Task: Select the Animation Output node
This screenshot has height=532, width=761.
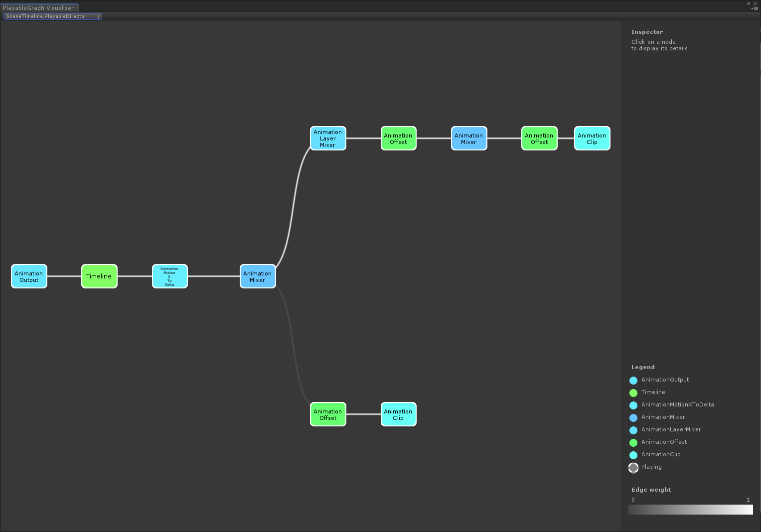Action: 28,276
